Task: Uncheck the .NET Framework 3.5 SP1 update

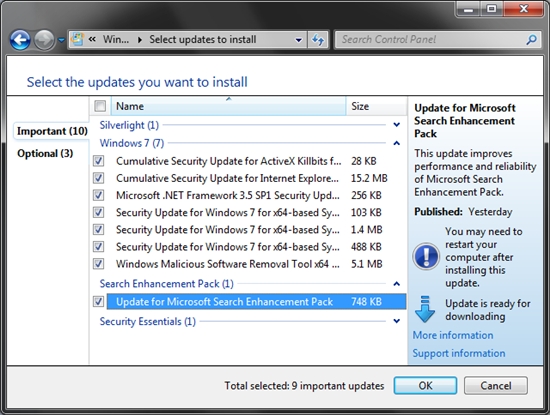Action: (99, 195)
